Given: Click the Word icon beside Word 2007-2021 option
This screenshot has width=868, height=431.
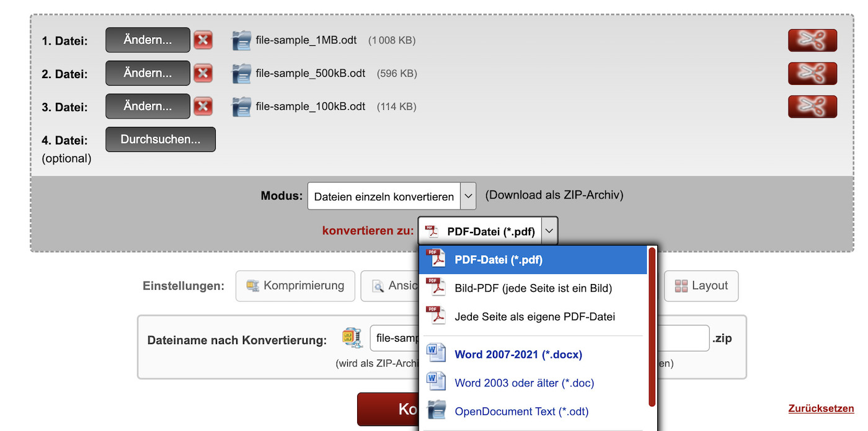Looking at the screenshot, I should point(437,352).
